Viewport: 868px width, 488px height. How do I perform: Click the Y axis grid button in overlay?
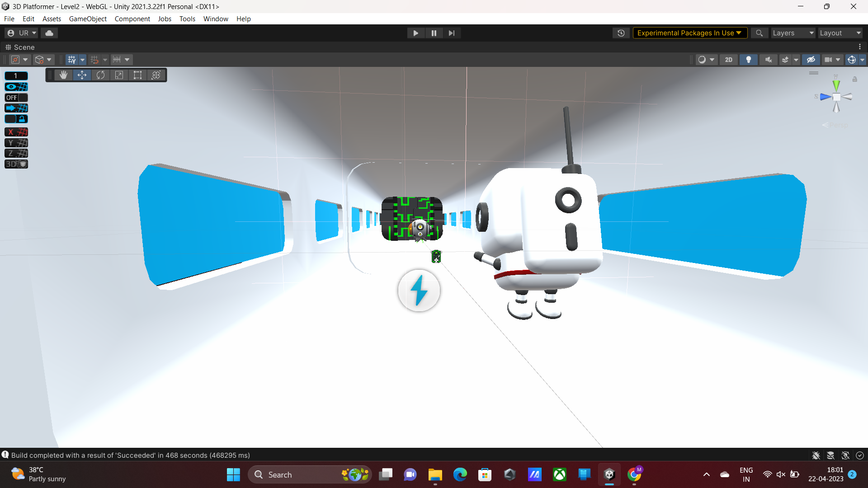pos(16,143)
